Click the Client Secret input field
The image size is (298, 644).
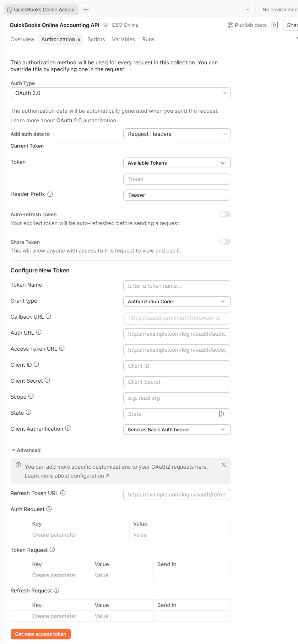[177, 382]
